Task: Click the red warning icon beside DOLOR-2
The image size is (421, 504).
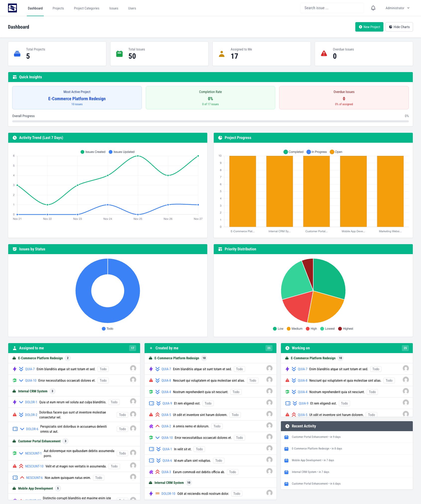Action: (x=15, y=415)
